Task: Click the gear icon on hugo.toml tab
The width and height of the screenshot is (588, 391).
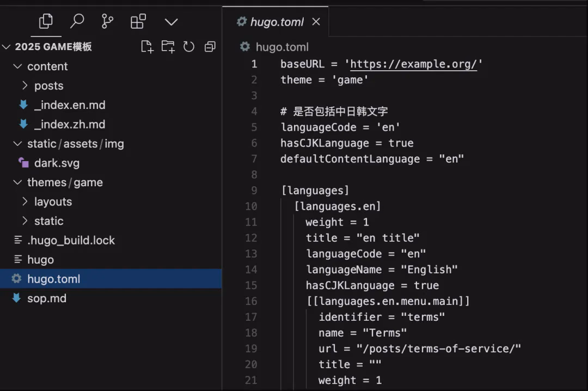Action: 242,22
